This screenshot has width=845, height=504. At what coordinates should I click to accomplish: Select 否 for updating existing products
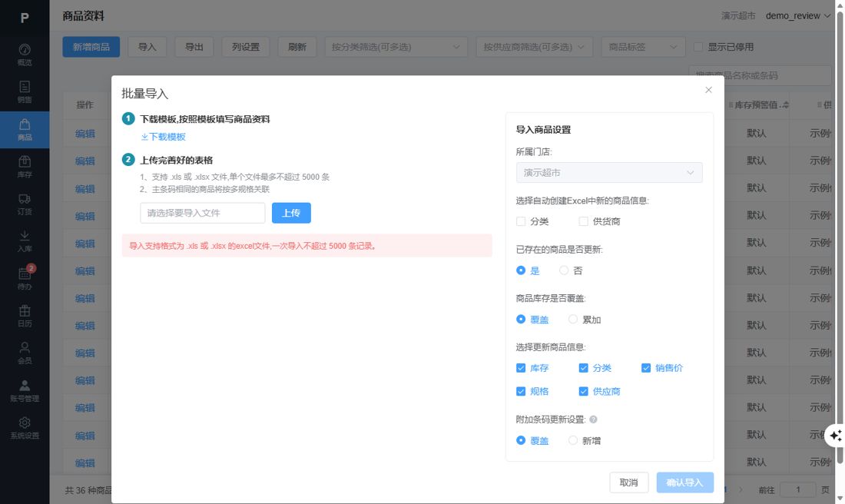564,270
